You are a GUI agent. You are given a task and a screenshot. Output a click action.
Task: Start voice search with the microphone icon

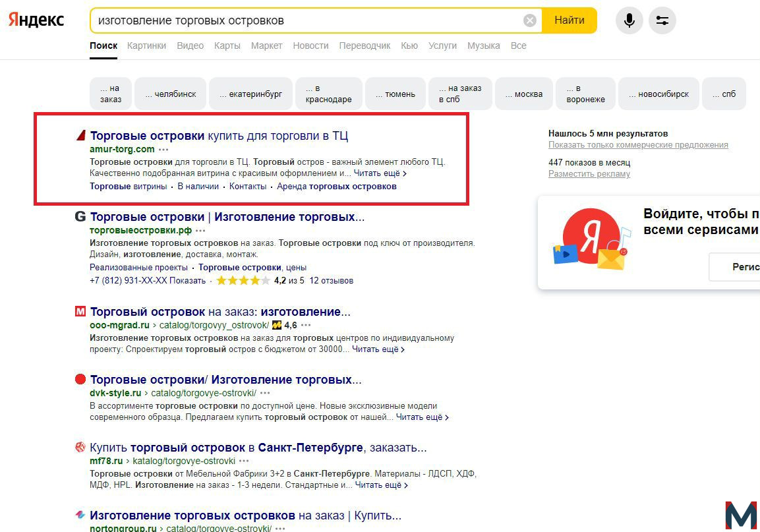629,20
